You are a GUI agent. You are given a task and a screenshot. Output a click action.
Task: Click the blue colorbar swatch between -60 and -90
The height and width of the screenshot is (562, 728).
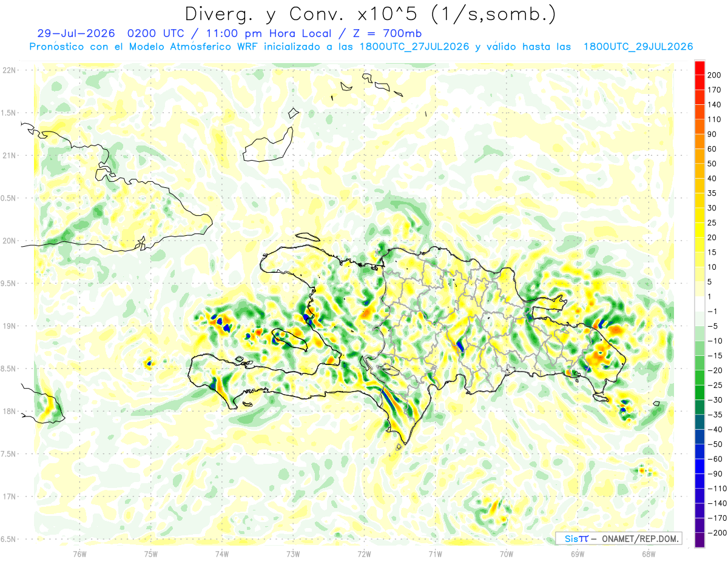coord(699,467)
